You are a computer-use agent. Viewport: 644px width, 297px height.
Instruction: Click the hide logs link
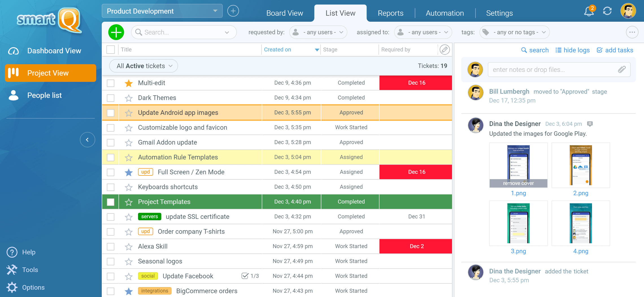pos(573,50)
